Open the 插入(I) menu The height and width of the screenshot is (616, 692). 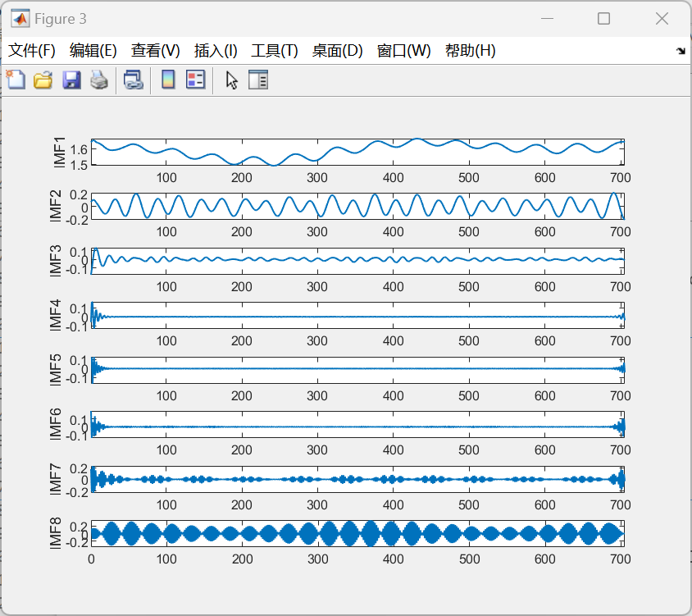pyautogui.click(x=216, y=51)
